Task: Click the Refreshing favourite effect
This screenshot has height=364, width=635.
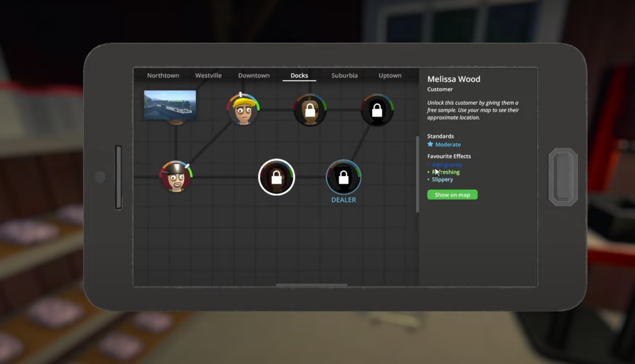Action: pyautogui.click(x=445, y=172)
